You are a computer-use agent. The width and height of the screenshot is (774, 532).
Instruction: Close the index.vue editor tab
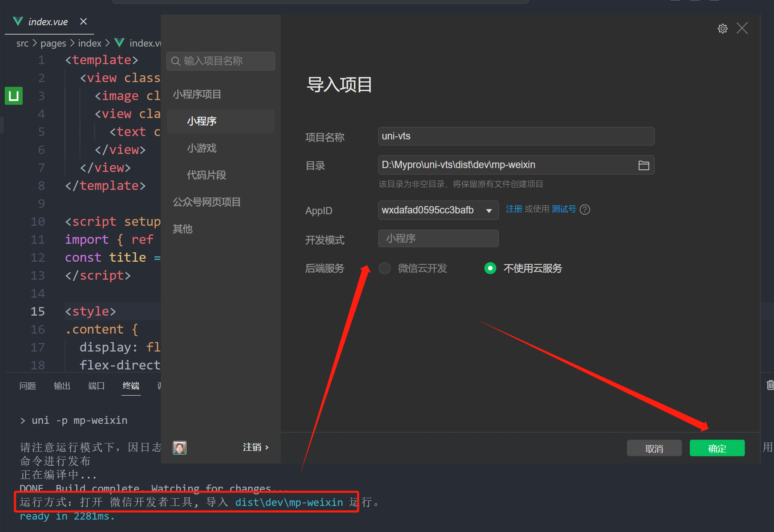tap(83, 21)
